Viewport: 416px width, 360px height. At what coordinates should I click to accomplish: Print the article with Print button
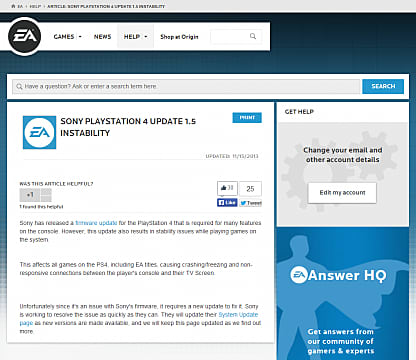247,118
